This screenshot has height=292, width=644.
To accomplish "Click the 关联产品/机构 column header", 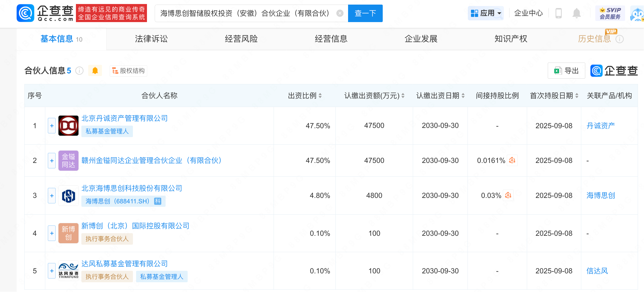I will click(609, 96).
